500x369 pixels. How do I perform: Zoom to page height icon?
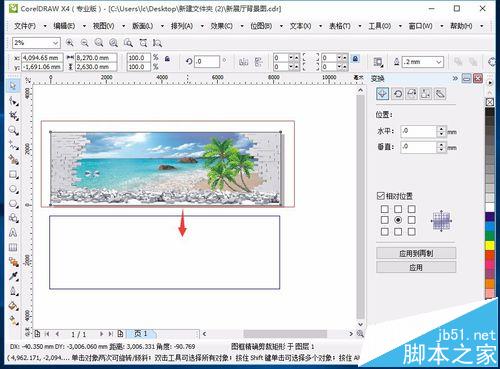coord(157,43)
